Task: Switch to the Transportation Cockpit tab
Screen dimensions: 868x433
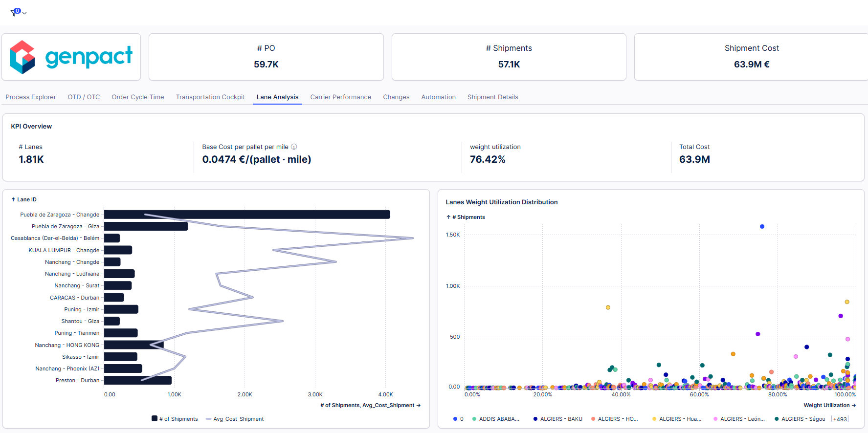Action: click(210, 97)
